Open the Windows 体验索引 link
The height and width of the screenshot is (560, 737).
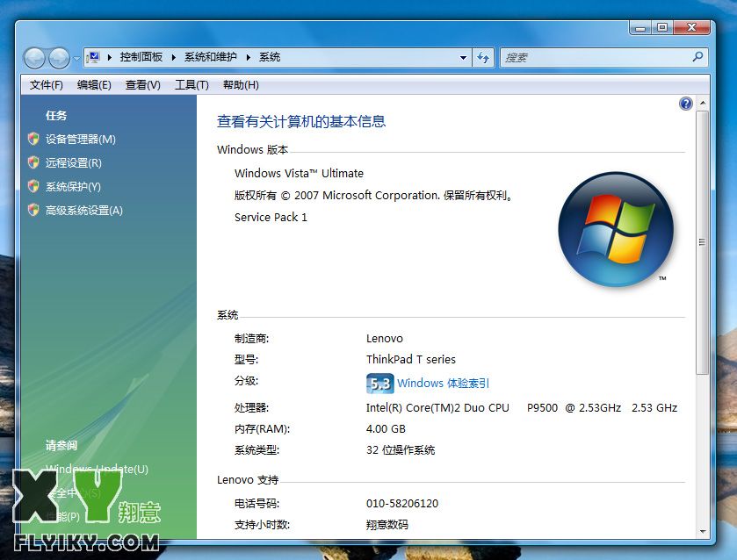pyautogui.click(x=444, y=384)
